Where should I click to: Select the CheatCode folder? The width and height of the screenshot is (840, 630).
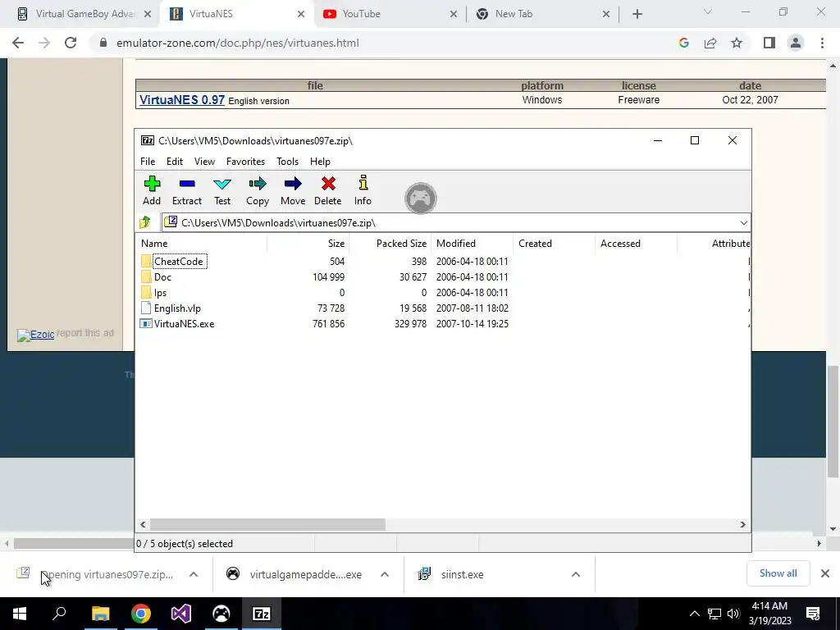(178, 262)
